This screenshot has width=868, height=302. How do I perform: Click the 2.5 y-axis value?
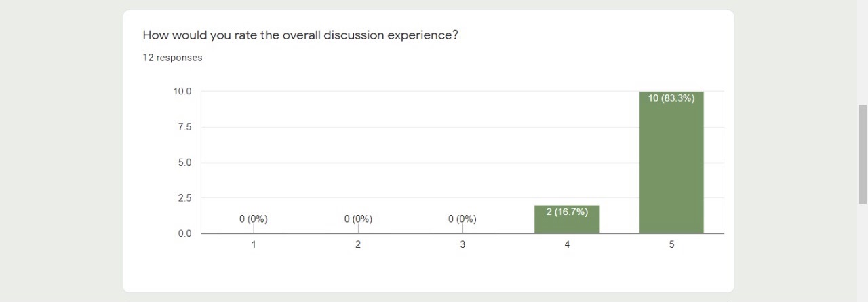(184, 198)
